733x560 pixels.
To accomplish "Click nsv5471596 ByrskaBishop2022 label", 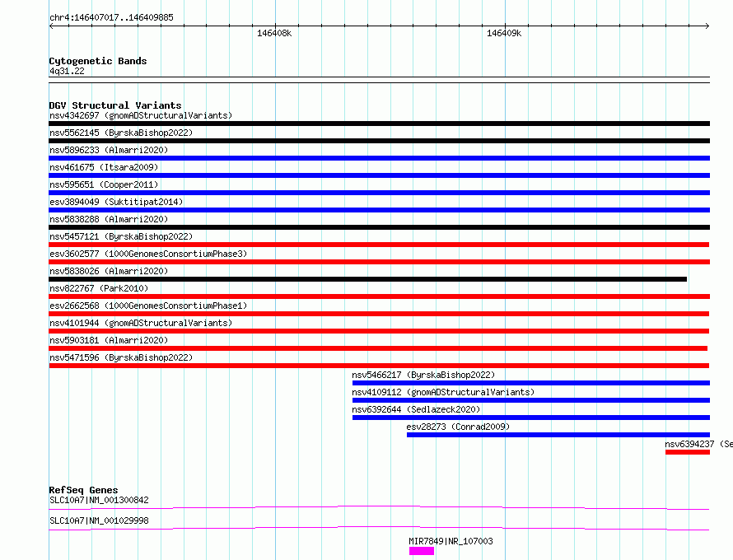I will pyautogui.click(x=121, y=357).
